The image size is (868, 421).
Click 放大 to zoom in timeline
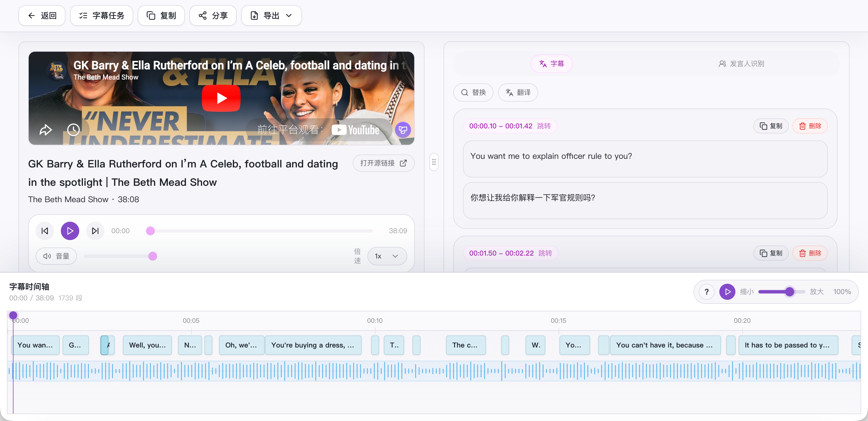coord(816,291)
